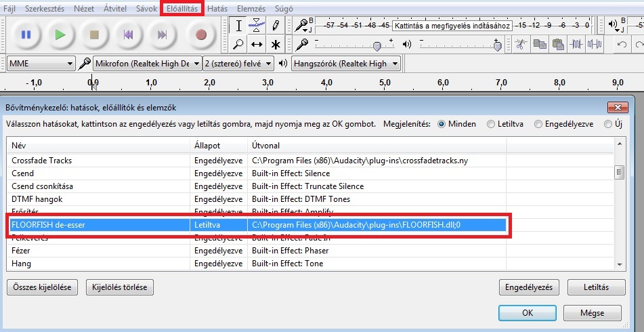Screen dimensions: 644x332
Task: Open the Hangszórók playback device dropdown
Action: pyautogui.click(x=346, y=64)
